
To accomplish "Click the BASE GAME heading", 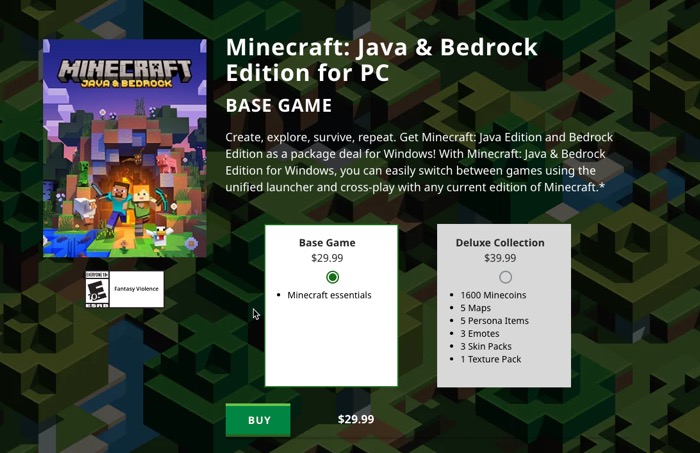I will click(x=279, y=106).
